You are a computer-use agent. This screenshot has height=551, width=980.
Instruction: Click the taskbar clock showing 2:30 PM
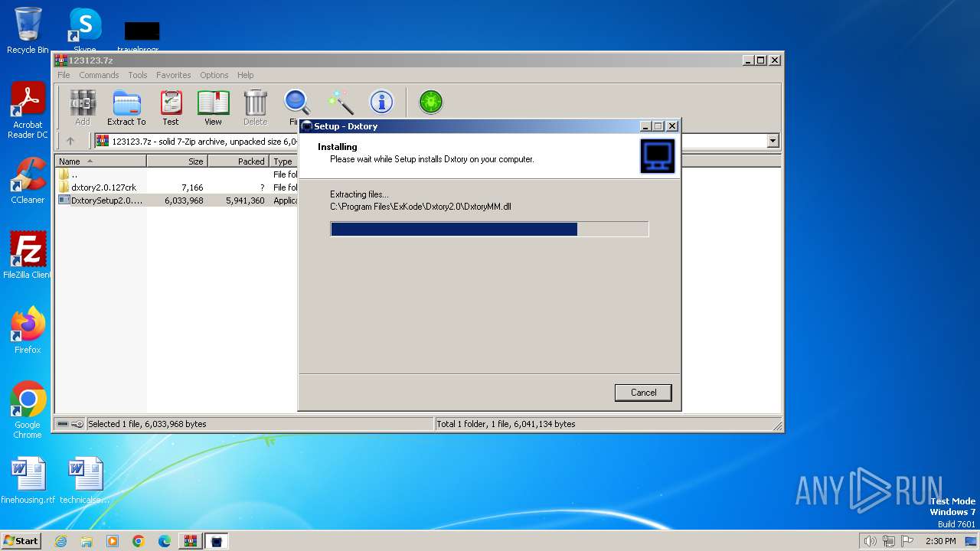tap(941, 541)
